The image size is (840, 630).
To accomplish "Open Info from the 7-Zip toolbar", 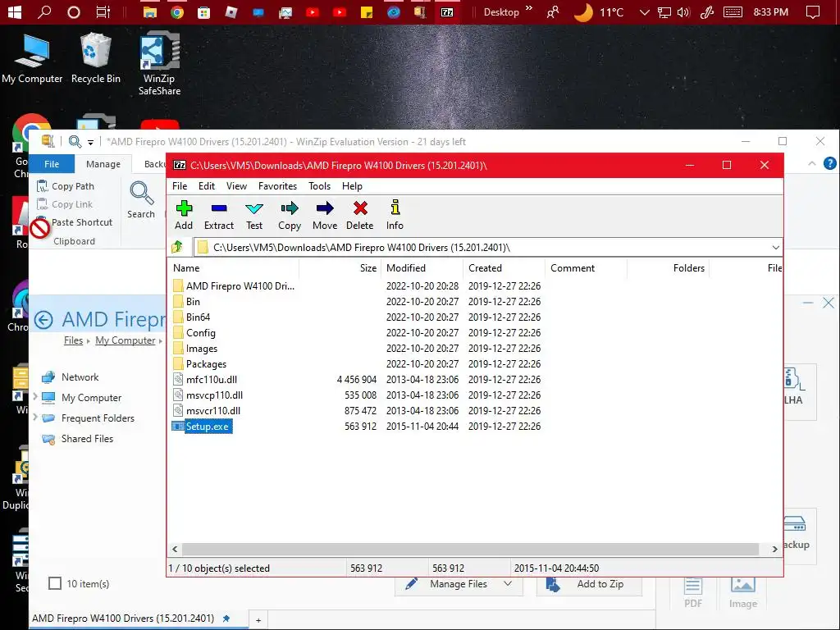I will (395, 215).
